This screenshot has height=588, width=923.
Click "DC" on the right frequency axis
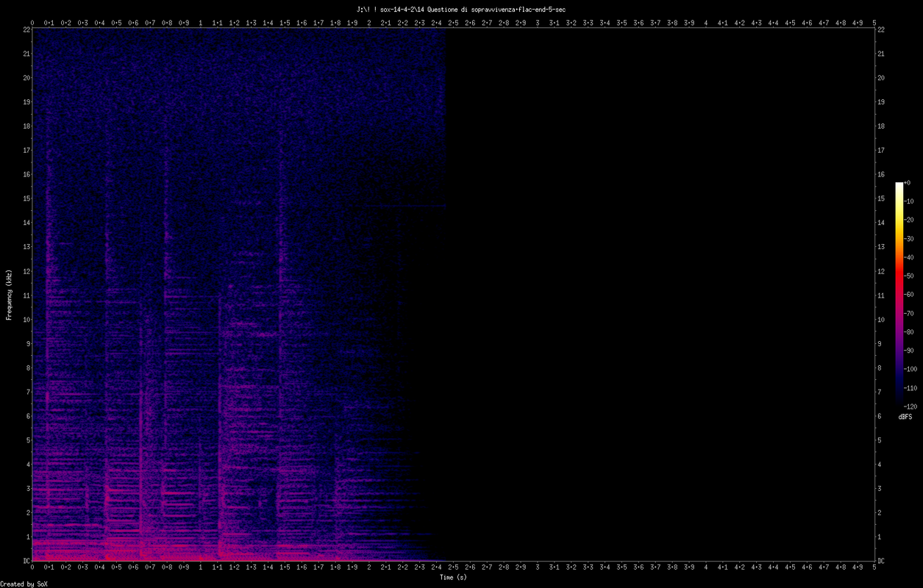coord(881,561)
